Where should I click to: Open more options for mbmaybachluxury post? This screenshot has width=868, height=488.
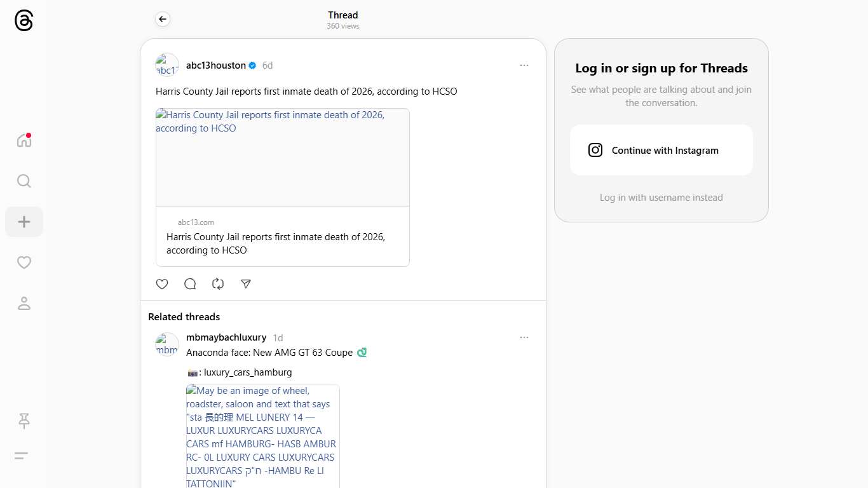pos(524,337)
